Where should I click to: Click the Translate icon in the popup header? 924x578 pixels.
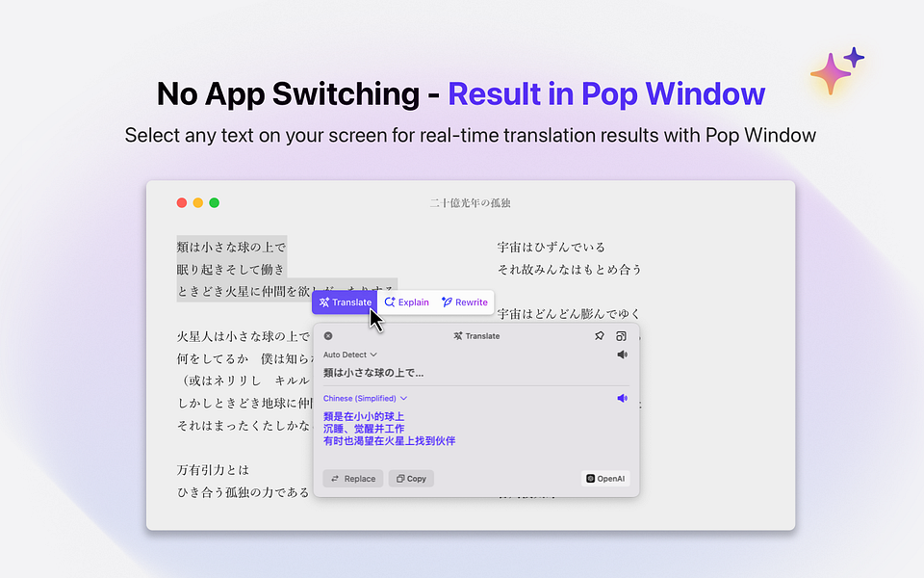pos(457,336)
